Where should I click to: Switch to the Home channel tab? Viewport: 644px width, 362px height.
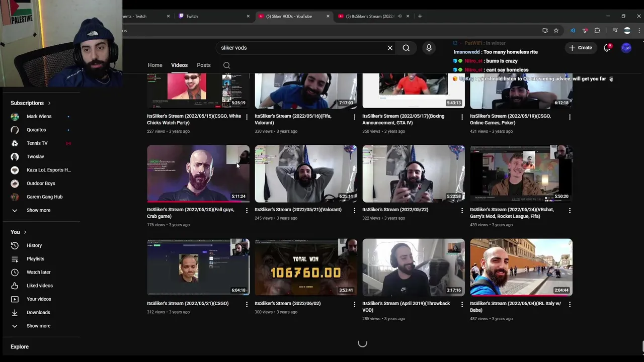[155, 65]
